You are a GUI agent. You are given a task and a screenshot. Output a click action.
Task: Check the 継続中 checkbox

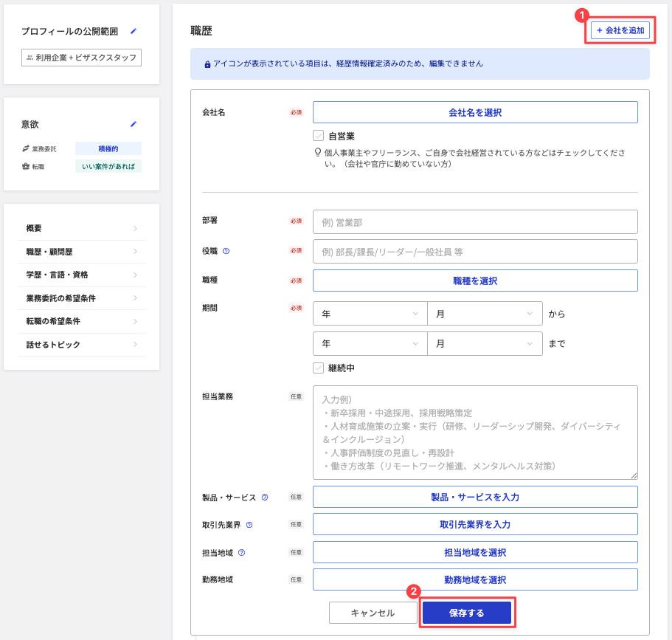coord(318,368)
